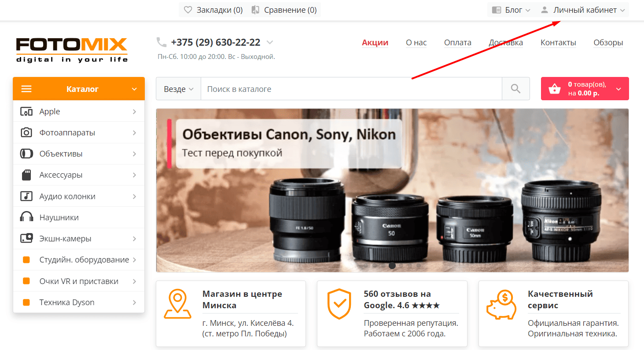Click the lenses banner image
644x350 pixels.
coord(392,190)
